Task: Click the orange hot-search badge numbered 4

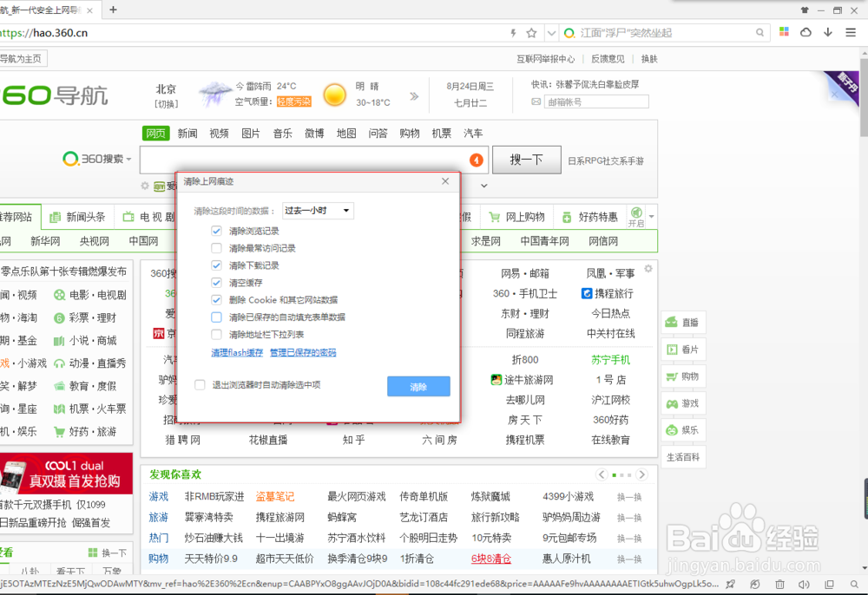Action: click(476, 160)
